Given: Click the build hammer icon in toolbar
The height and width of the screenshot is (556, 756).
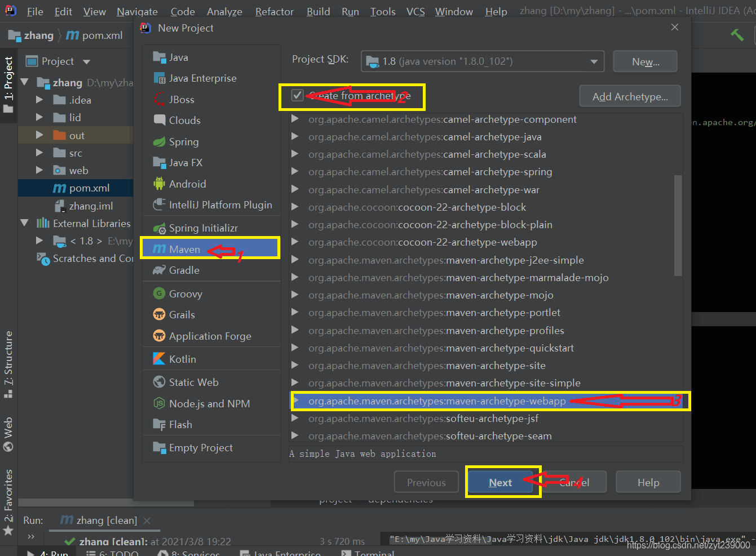Looking at the screenshot, I should click(x=737, y=35).
